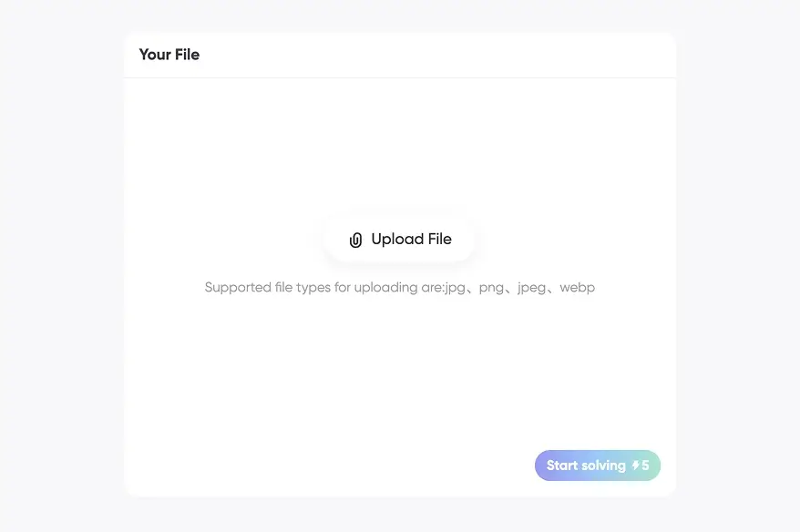Click the word "solving" on the gradient button
This screenshot has width=800, height=532.
tap(604, 465)
